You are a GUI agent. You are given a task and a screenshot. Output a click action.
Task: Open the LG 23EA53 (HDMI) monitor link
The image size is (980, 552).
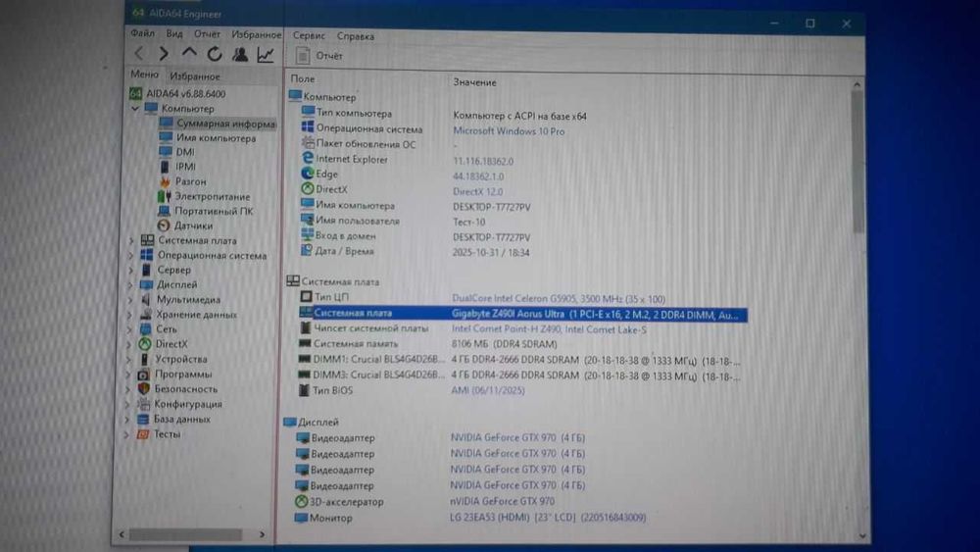[x=548, y=518]
